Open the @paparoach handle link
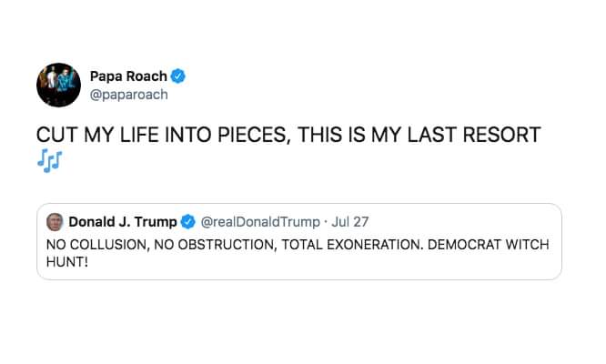 coord(128,94)
